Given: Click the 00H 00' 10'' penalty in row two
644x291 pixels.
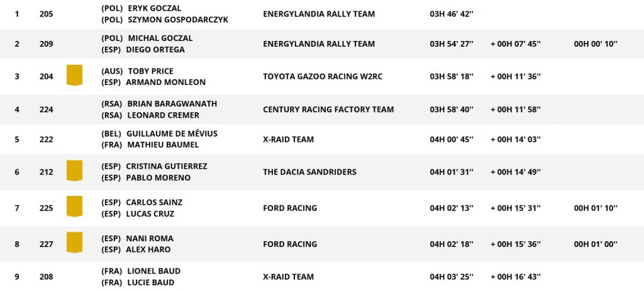Looking at the screenshot, I should pyautogui.click(x=596, y=44).
